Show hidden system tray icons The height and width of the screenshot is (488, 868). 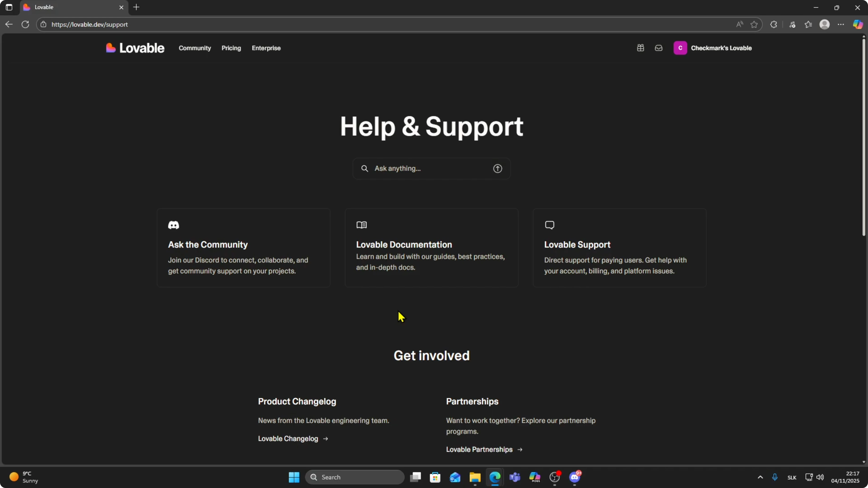(x=760, y=477)
